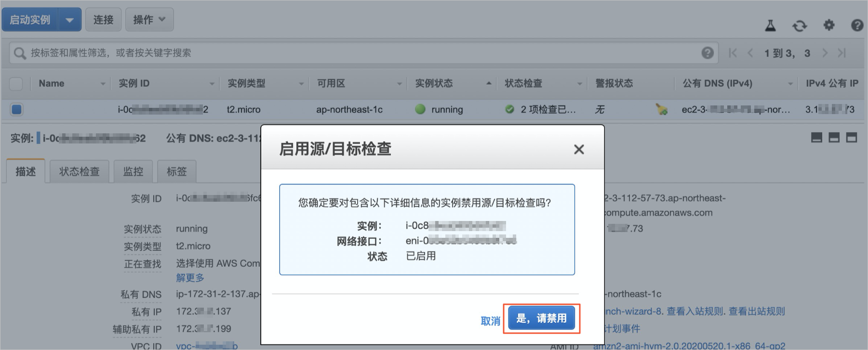Click the flask experiments icon
Viewport: 868px width, 350px height.
click(x=771, y=26)
